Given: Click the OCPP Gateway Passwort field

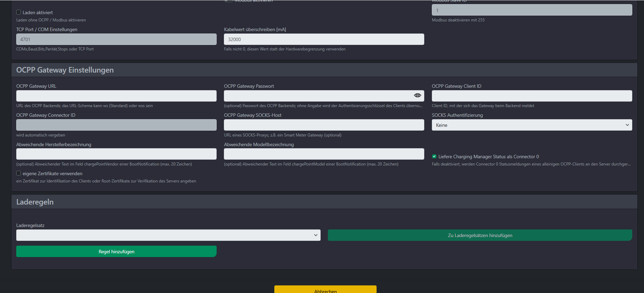Looking at the screenshot, I should (x=317, y=96).
